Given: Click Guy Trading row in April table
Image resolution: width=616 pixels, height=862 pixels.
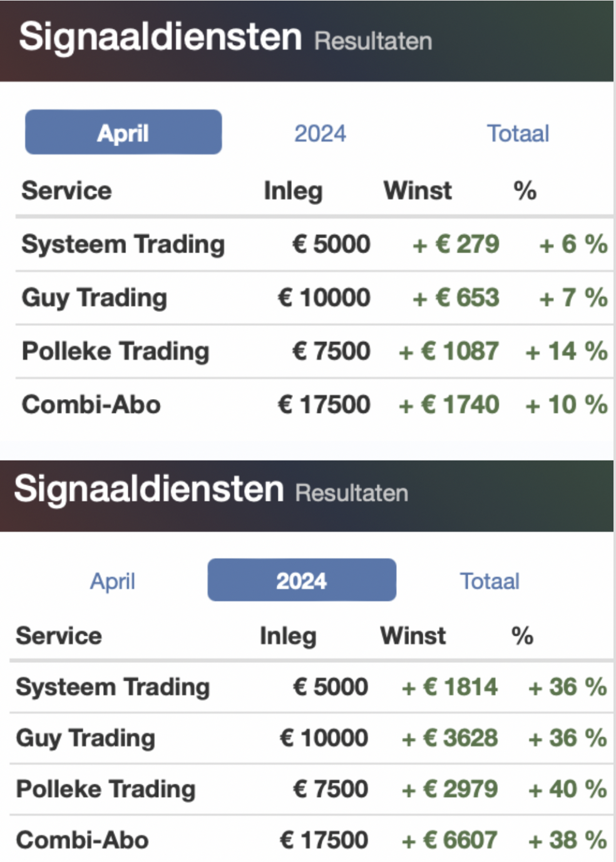Looking at the screenshot, I should point(314,298).
